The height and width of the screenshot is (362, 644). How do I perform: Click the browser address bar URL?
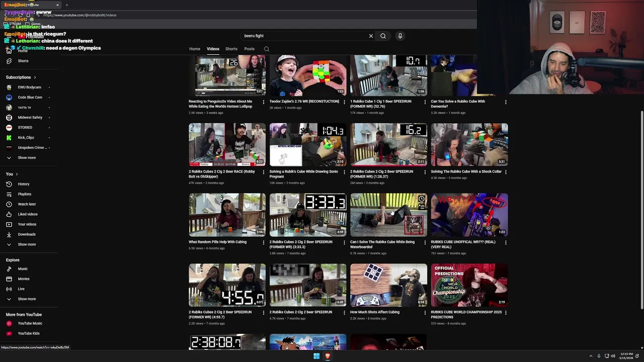coord(79,15)
